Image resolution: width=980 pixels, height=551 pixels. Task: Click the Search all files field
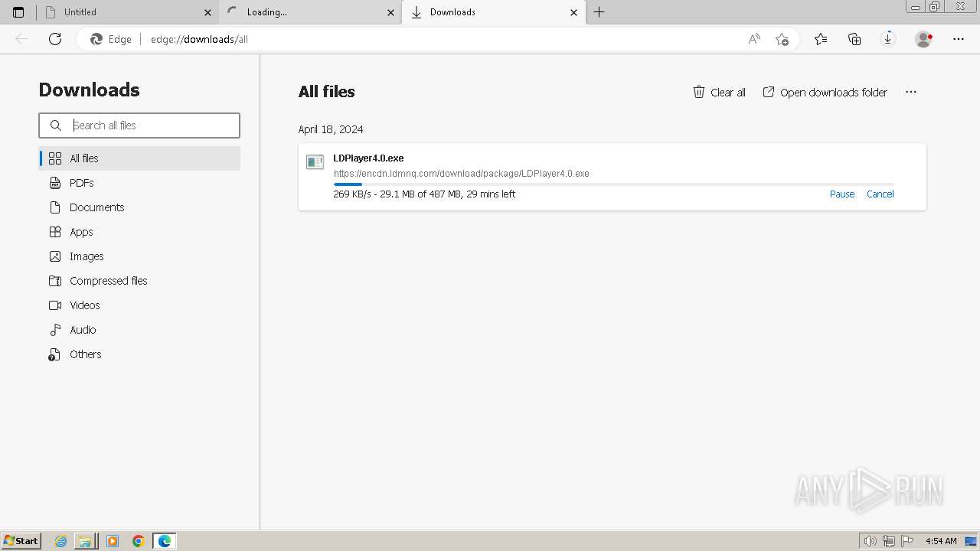tap(139, 126)
